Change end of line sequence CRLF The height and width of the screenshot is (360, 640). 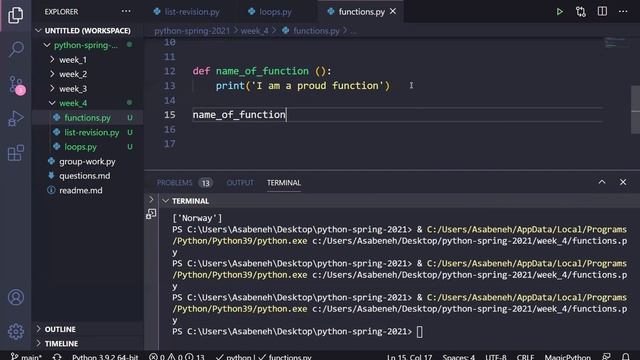(525, 357)
